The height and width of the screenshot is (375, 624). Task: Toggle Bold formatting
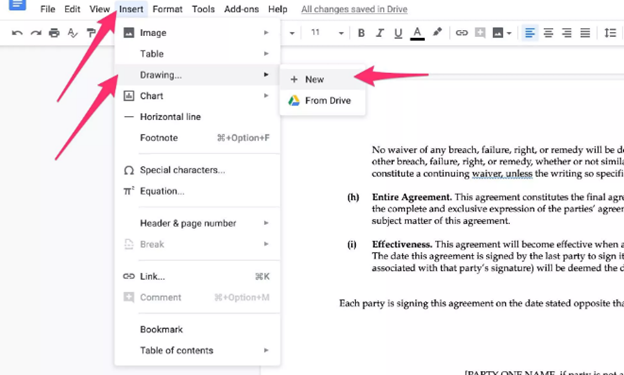coord(361,33)
